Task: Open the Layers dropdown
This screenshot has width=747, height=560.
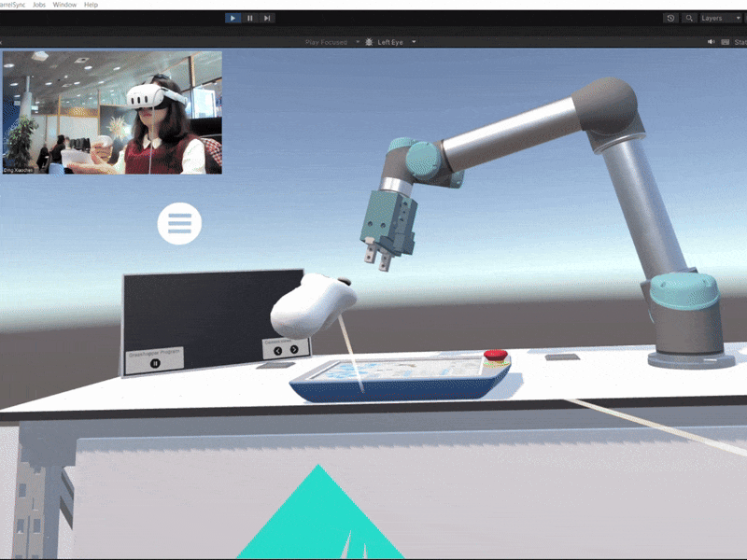Action: click(x=720, y=18)
